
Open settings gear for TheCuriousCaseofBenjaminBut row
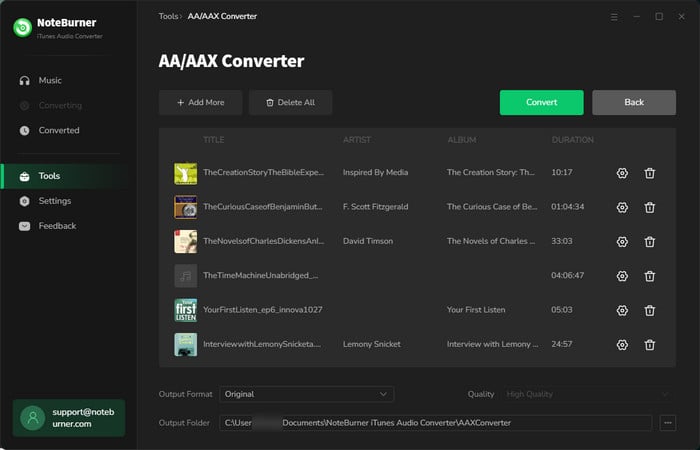point(622,207)
